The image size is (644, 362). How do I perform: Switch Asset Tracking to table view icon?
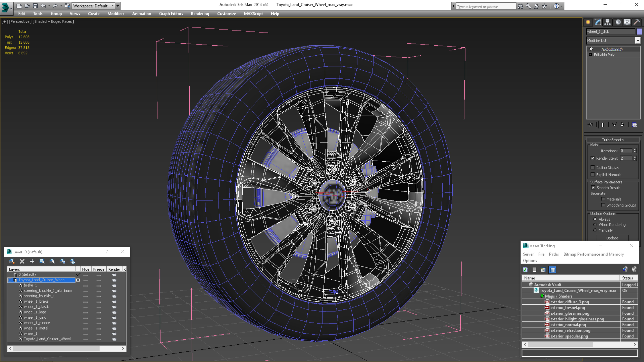(x=553, y=270)
